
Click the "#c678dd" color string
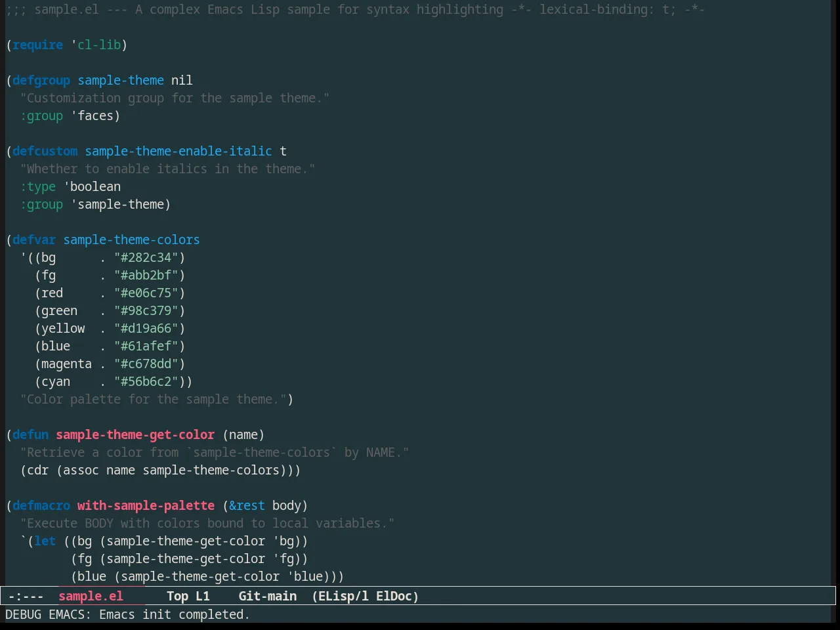tap(146, 364)
